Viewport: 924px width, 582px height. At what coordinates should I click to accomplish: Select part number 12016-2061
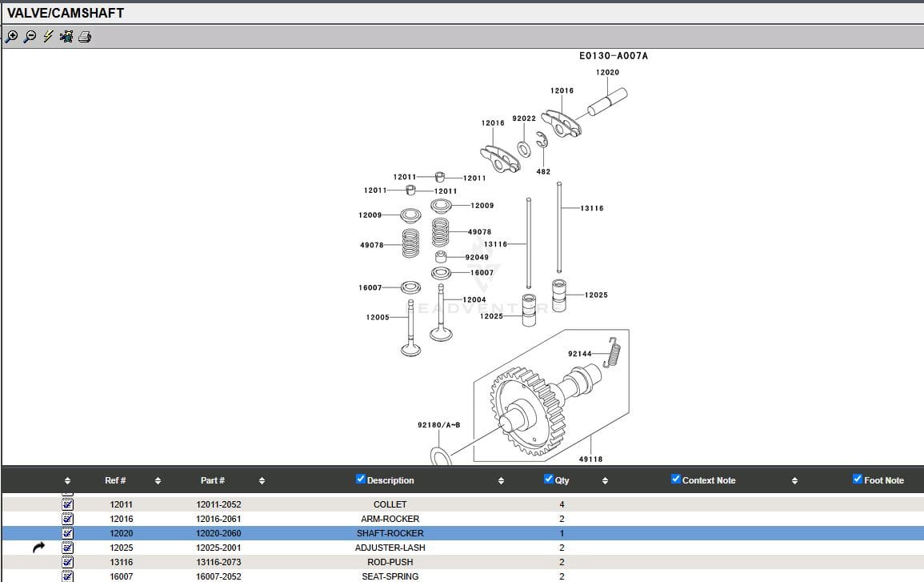click(218, 519)
